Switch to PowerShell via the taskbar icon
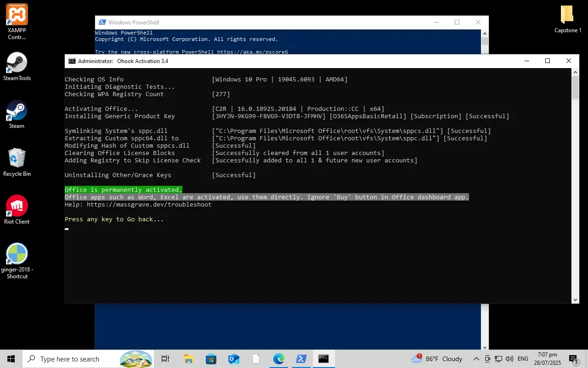The height and width of the screenshot is (368, 588). 301,359
